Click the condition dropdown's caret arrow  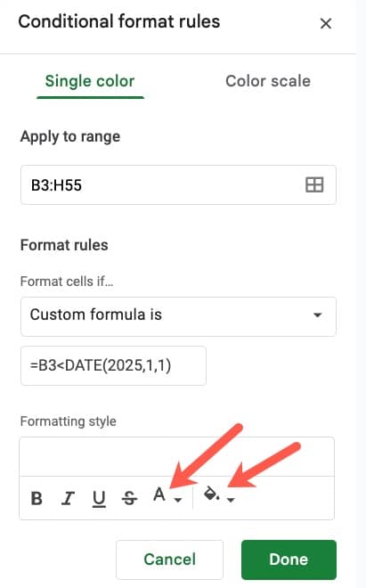click(318, 315)
